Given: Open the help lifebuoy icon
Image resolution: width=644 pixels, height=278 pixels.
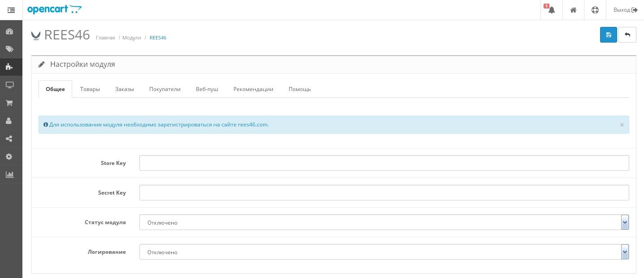Looking at the screenshot, I should pos(595,10).
